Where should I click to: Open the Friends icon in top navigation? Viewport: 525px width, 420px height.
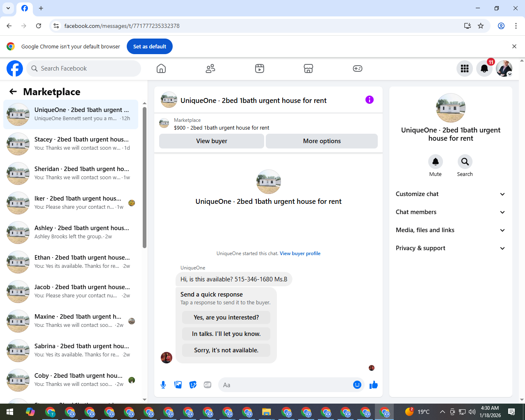(210, 68)
